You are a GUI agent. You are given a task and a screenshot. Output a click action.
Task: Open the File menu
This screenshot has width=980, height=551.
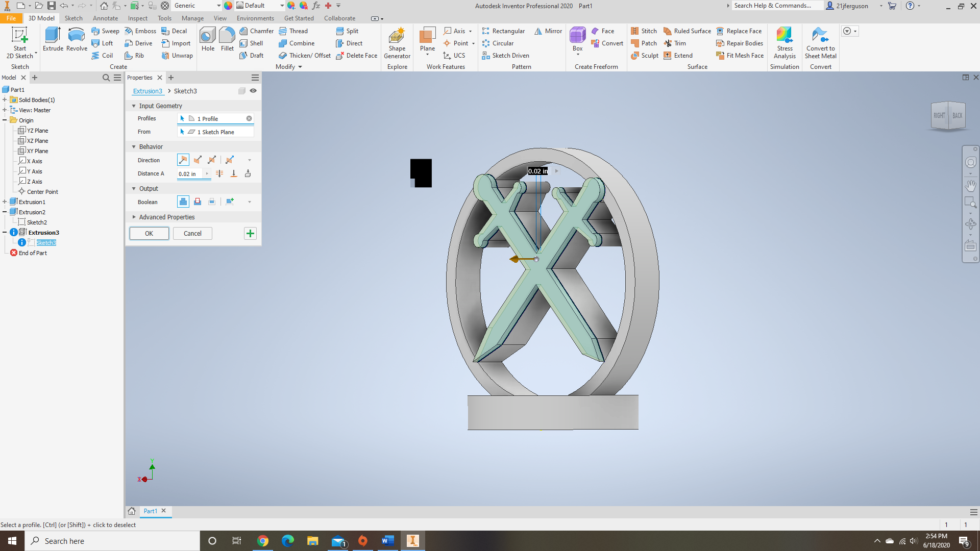tap(11, 18)
